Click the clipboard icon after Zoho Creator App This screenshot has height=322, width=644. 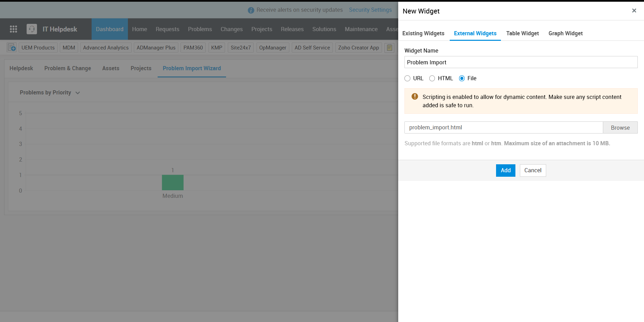coord(390,48)
